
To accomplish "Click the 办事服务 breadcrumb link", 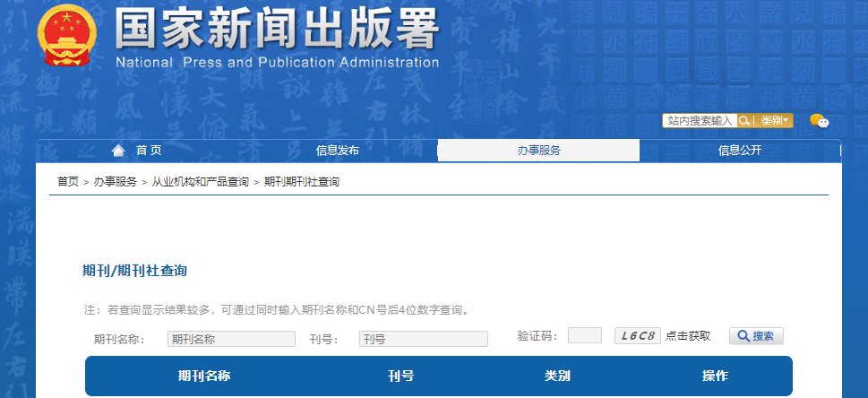I will tap(116, 182).
